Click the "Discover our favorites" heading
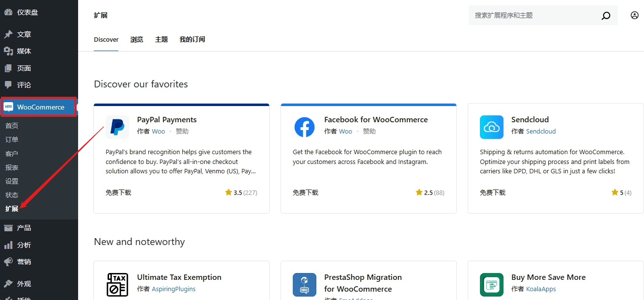The image size is (644, 300). (x=141, y=84)
